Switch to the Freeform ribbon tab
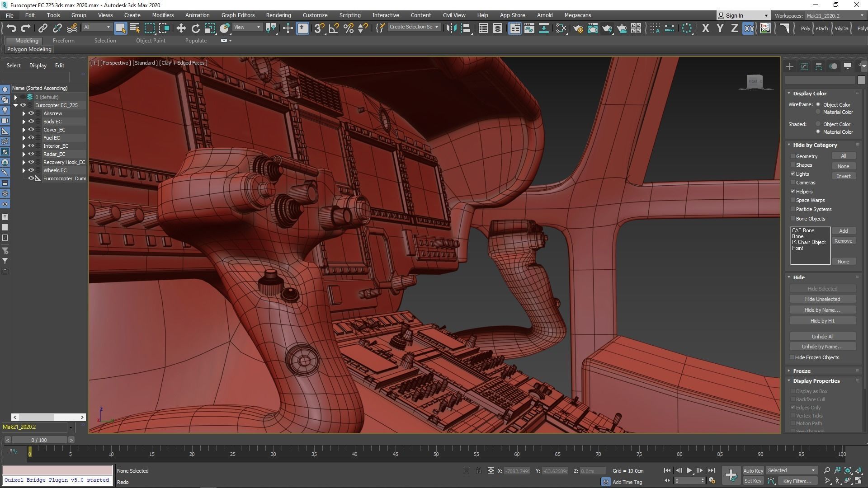 [x=63, y=40]
